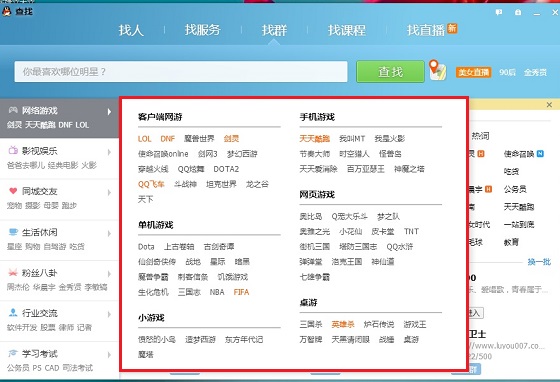Click 东方年代记 under 小游戏

(x=244, y=339)
